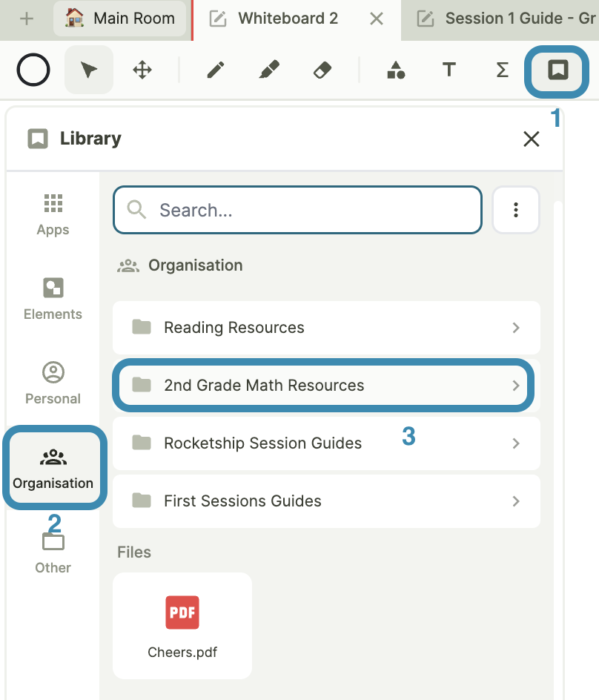Expand the Rocketship Session Guides folder

coord(326,442)
